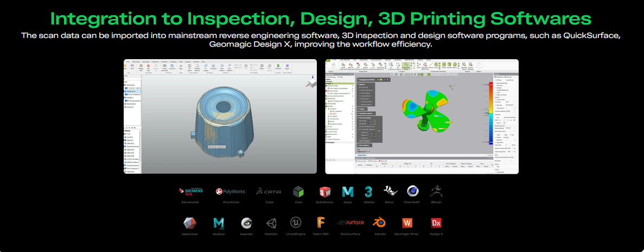Screen dimensions: 644x252
Task: Click the view cube in the QuickSurface viewport
Action: click(x=311, y=84)
